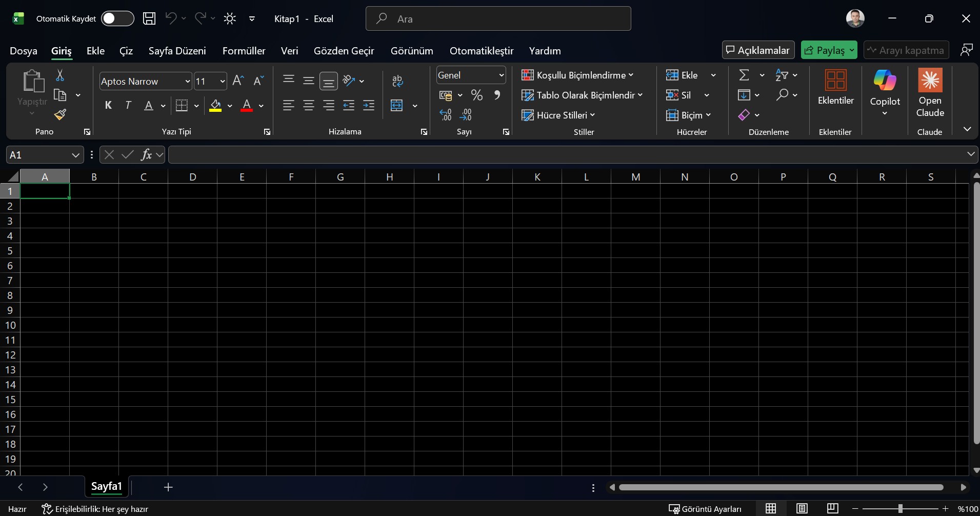Toggle bold (K) formatting

[108, 105]
